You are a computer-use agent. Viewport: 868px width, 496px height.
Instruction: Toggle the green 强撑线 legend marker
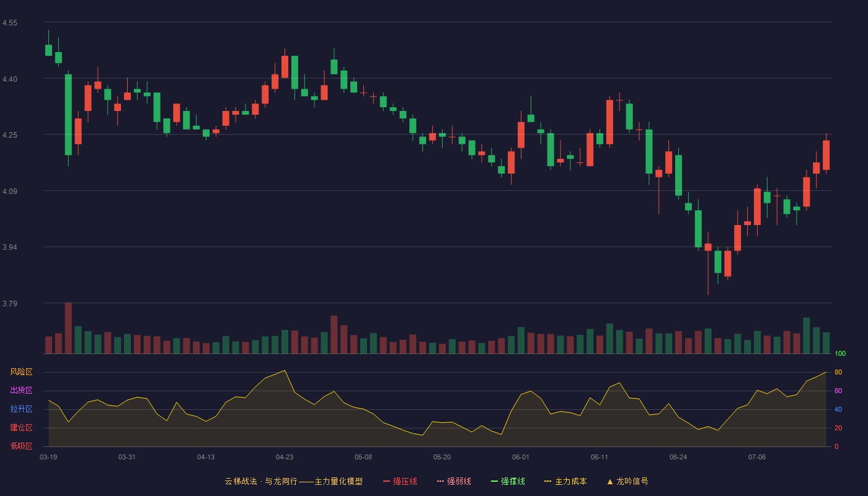tap(494, 481)
